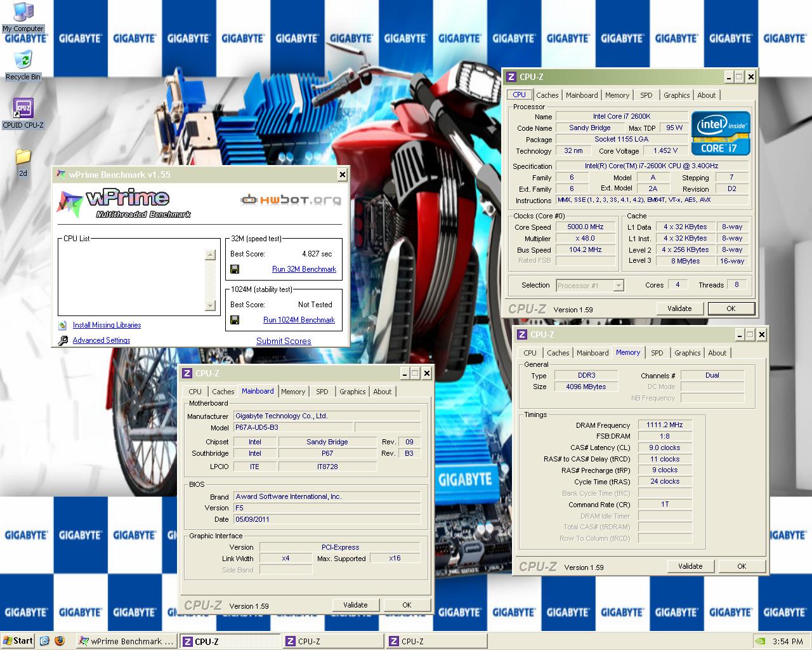Open the Start menu
The height and width of the screenshot is (650, 812).
click(18, 641)
